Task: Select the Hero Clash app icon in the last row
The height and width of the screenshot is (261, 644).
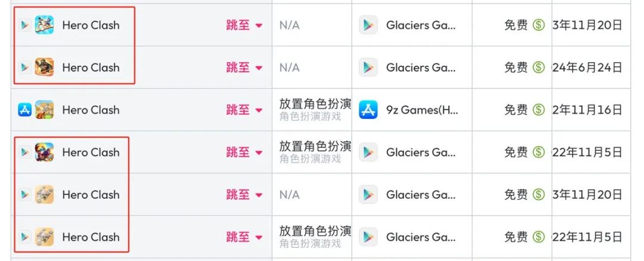Action: point(44,237)
